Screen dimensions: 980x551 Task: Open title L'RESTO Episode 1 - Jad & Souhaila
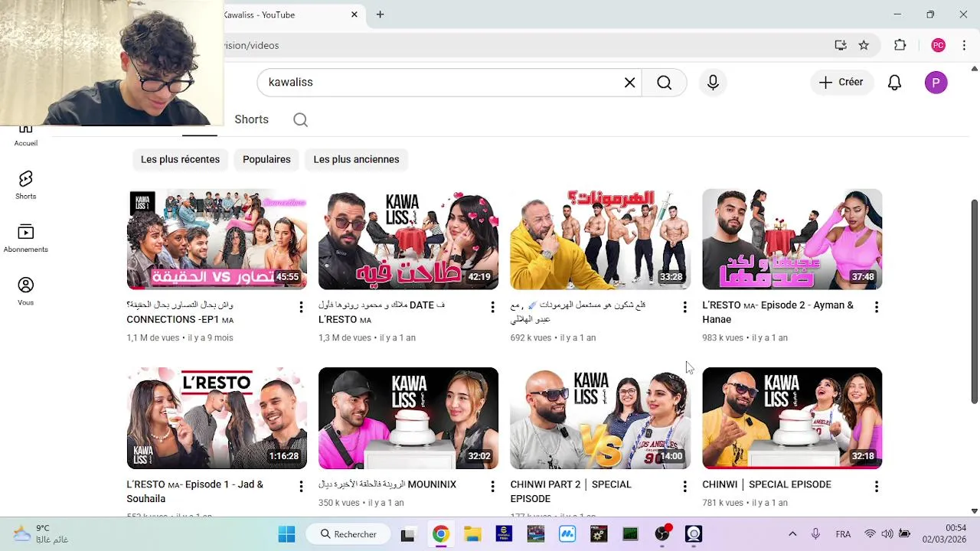(194, 491)
